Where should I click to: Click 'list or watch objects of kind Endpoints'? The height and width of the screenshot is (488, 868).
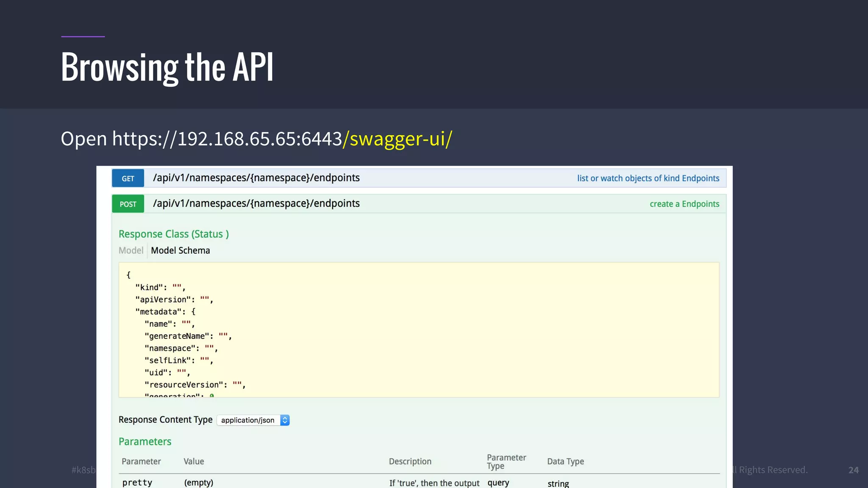click(648, 178)
